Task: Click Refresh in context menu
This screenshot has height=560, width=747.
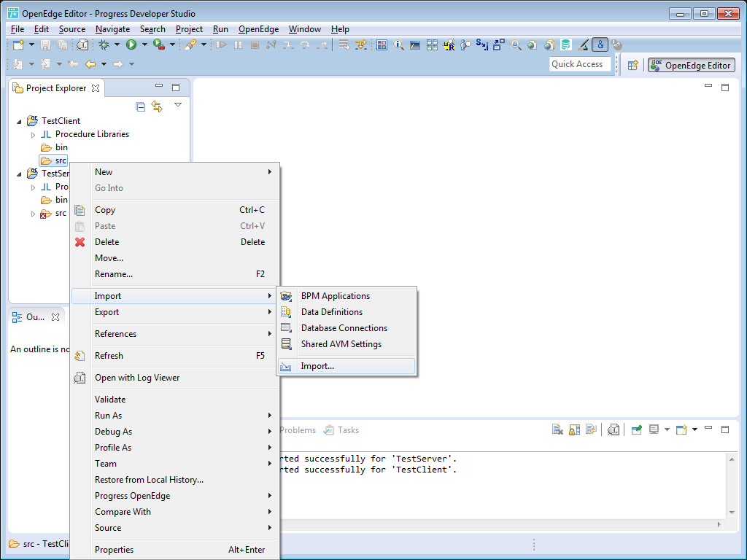Action: [x=175, y=356]
